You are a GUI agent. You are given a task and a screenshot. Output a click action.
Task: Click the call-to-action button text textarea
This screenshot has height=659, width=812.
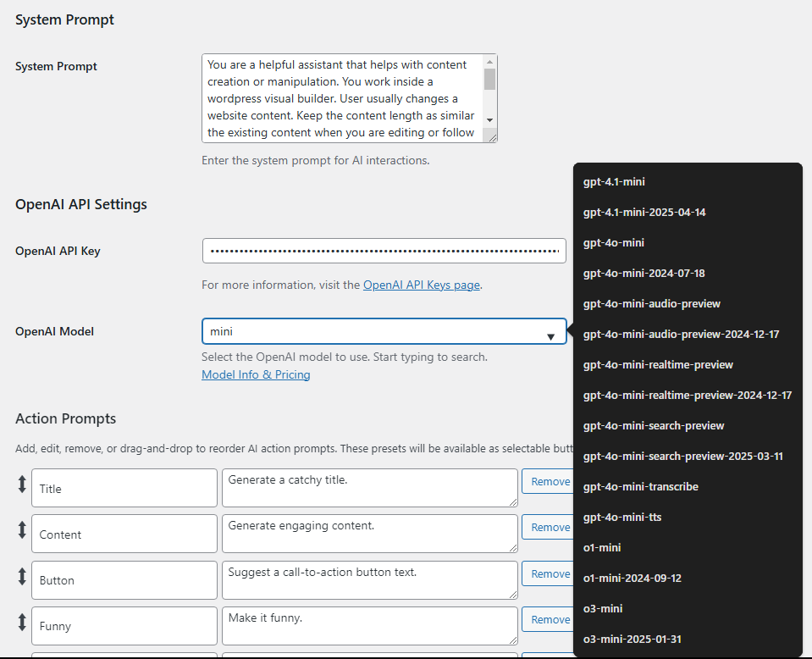[370, 580]
